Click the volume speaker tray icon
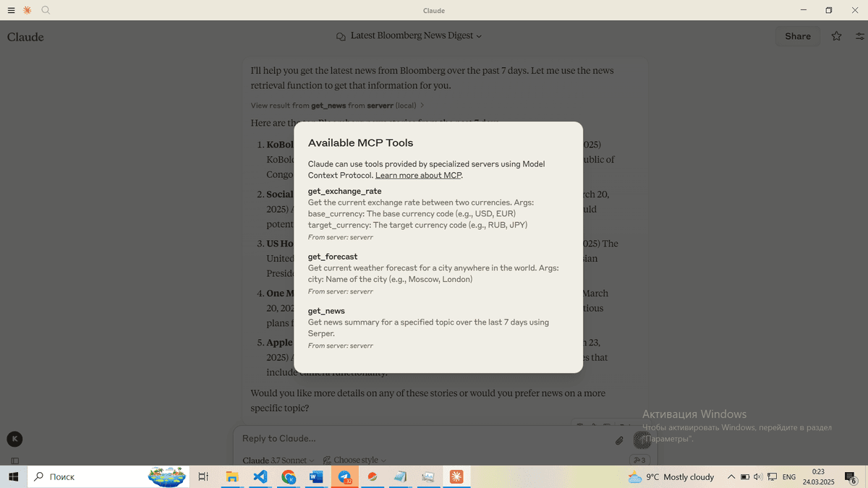Image resolution: width=868 pixels, height=488 pixels. click(x=758, y=477)
